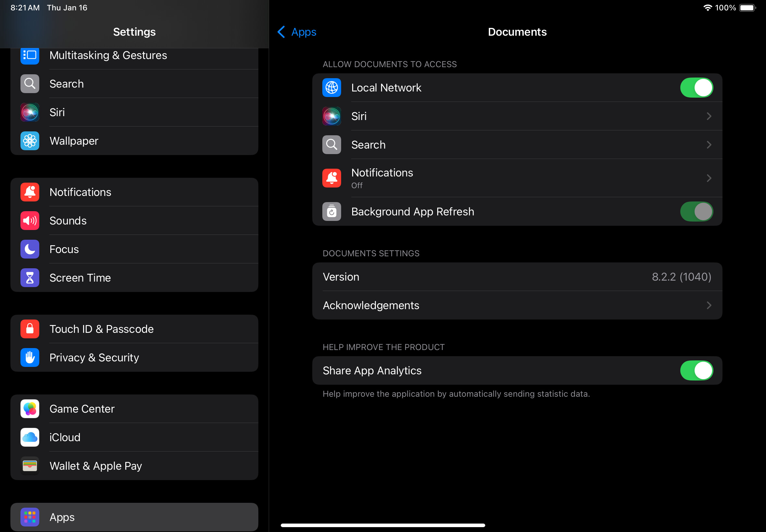The image size is (766, 532).
Task: Tap the Notifications bell icon in Documents panel
Action: (331, 178)
